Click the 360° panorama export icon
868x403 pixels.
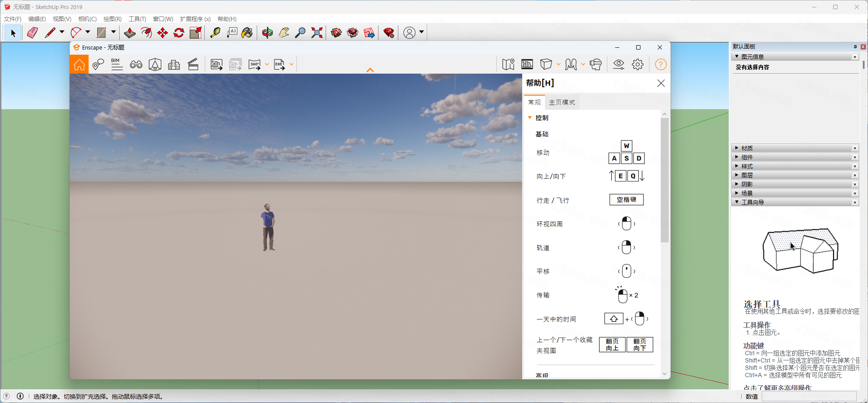[255, 65]
